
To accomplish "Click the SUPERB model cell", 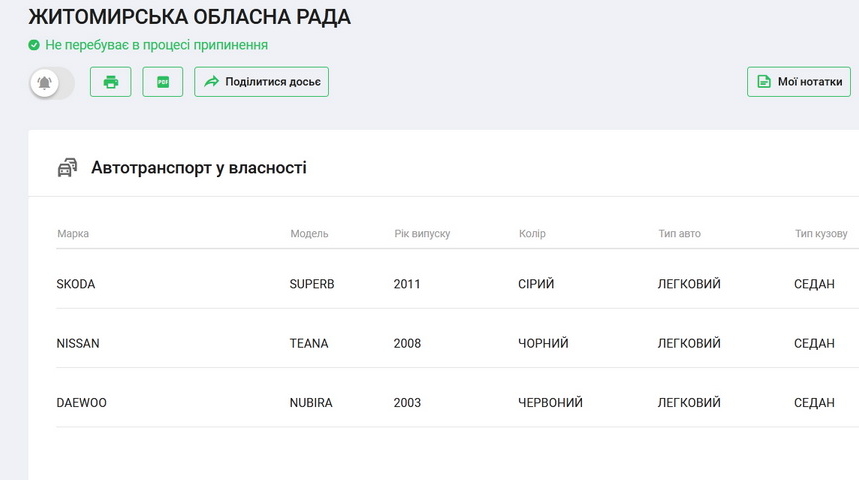I will (x=312, y=284).
